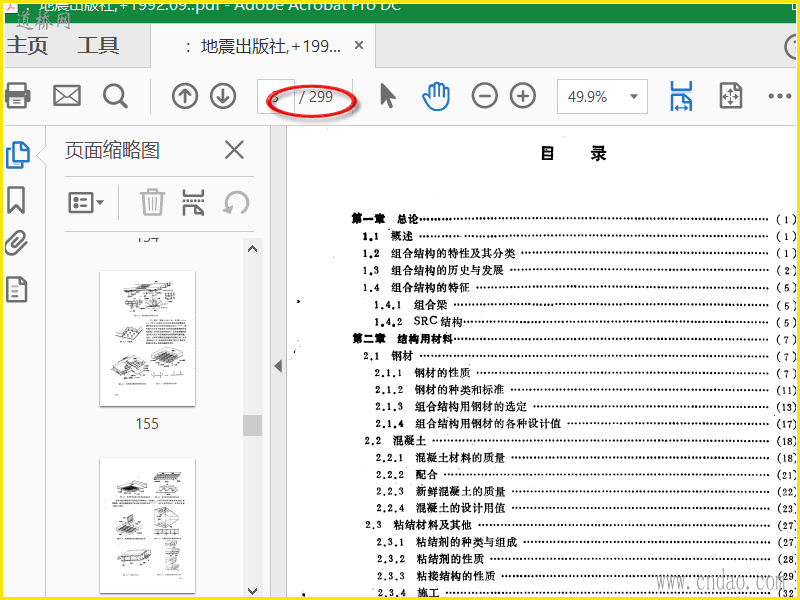Click the 155 page label
The image size is (800, 600).
(147, 423)
